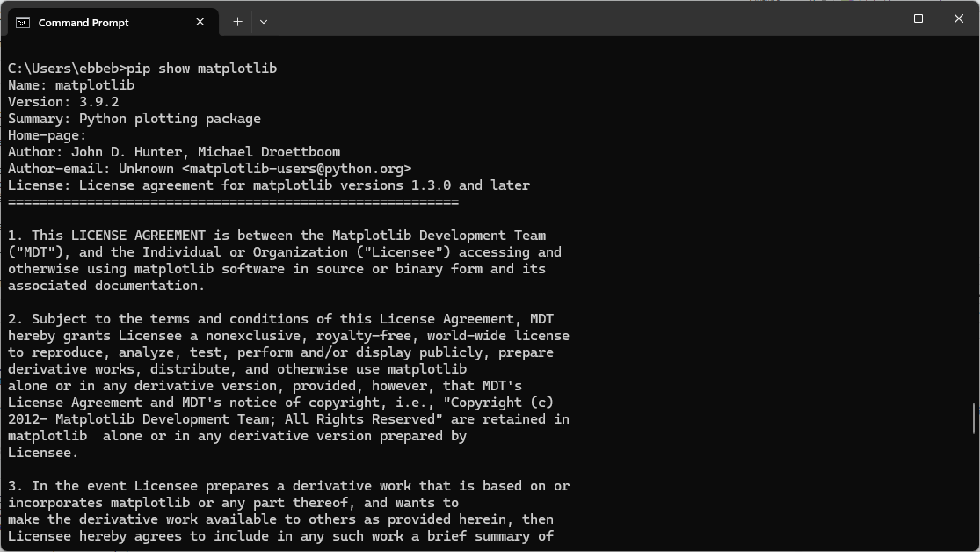The height and width of the screenshot is (552, 980).
Task: Open a new tab with the plus button
Action: coord(237,22)
